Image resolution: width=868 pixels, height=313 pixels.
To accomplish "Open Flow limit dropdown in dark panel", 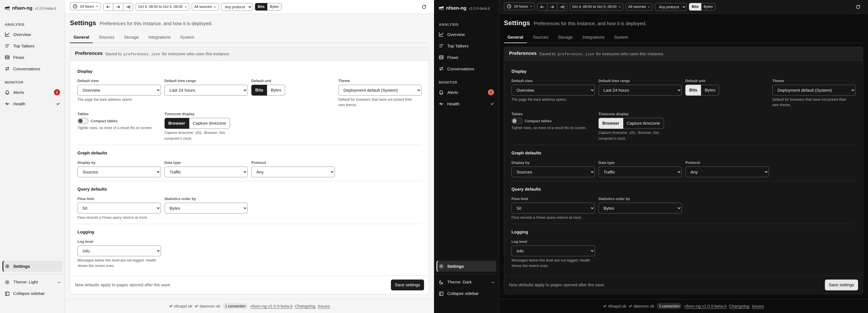I will click(553, 208).
